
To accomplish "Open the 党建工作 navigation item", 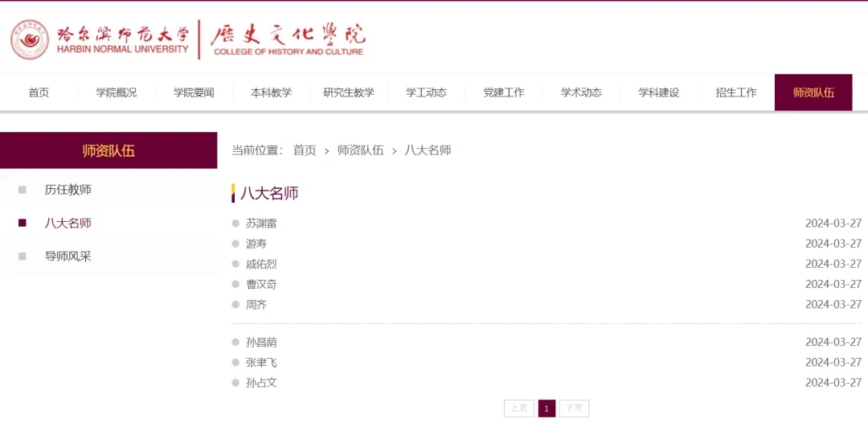I will (504, 92).
